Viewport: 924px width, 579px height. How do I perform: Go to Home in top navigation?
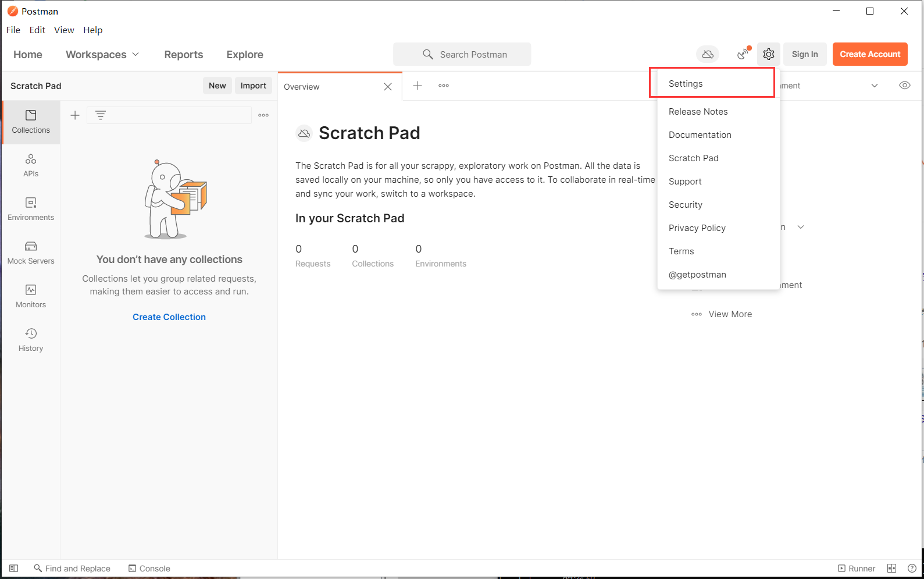point(28,54)
